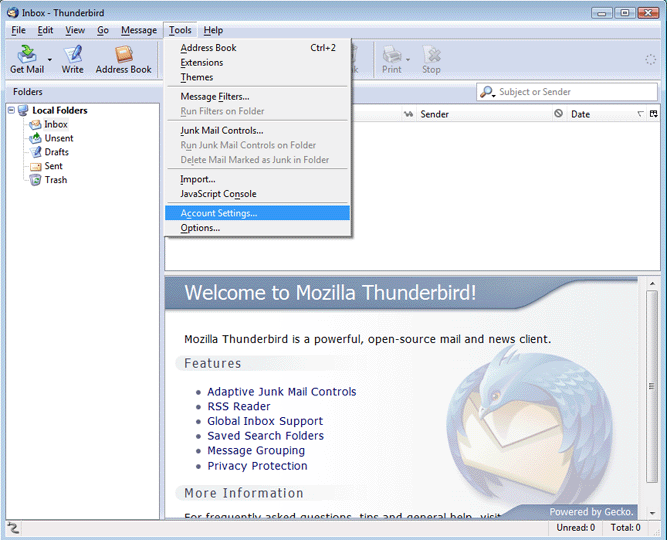Click the Print toolbar icon
This screenshot has height=540, width=667.
(391, 59)
